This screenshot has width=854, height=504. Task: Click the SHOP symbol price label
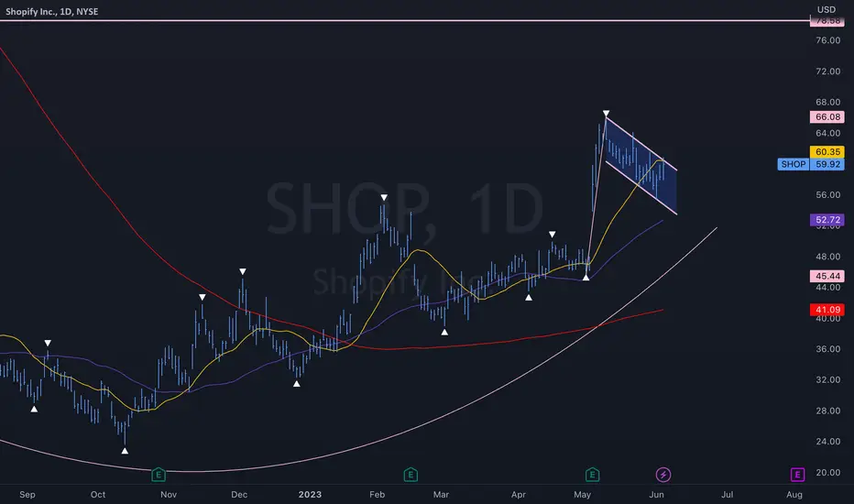coord(793,164)
